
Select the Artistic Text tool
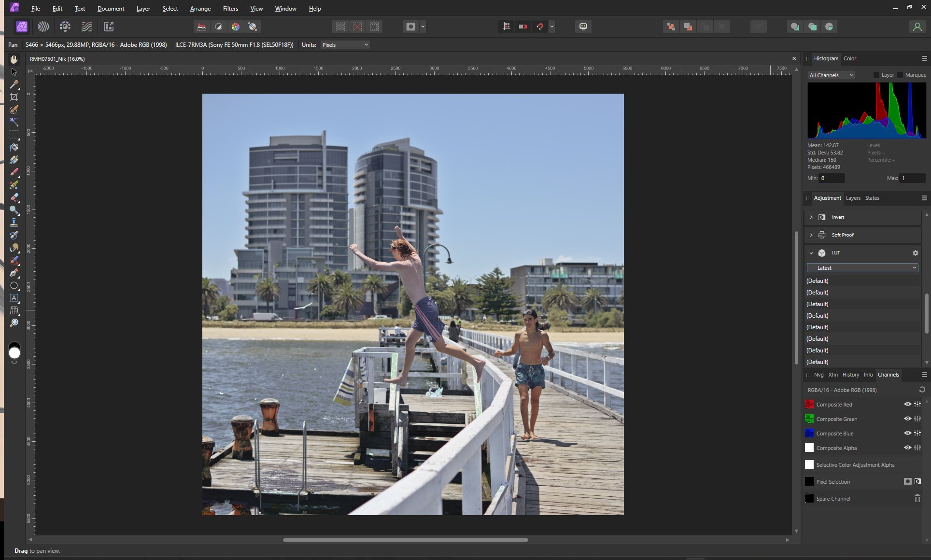pos(14,298)
